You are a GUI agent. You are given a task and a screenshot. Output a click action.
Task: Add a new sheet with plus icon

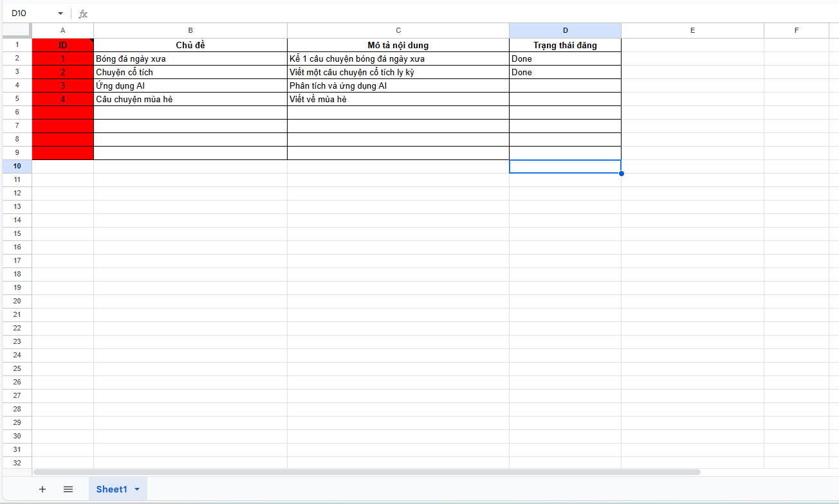pyautogui.click(x=42, y=489)
